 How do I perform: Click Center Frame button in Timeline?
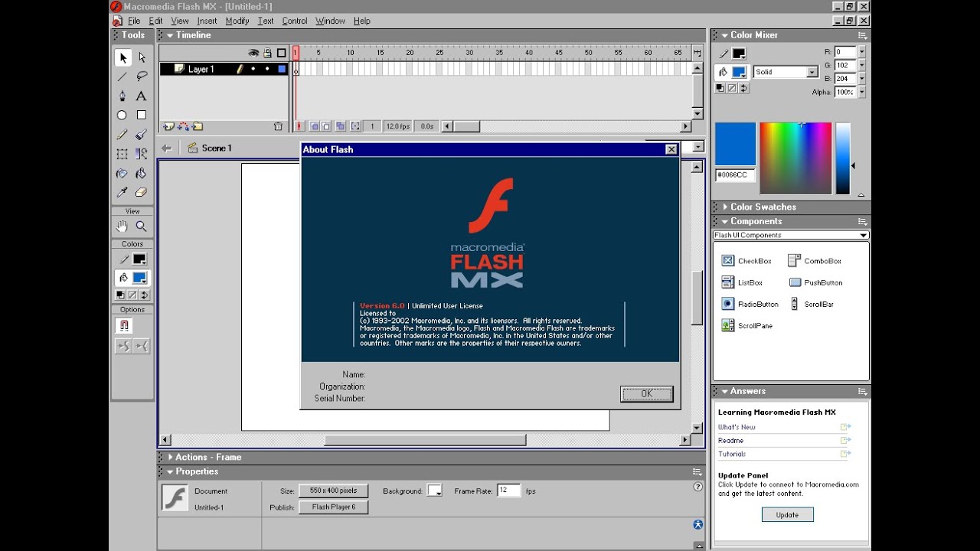pos(299,126)
